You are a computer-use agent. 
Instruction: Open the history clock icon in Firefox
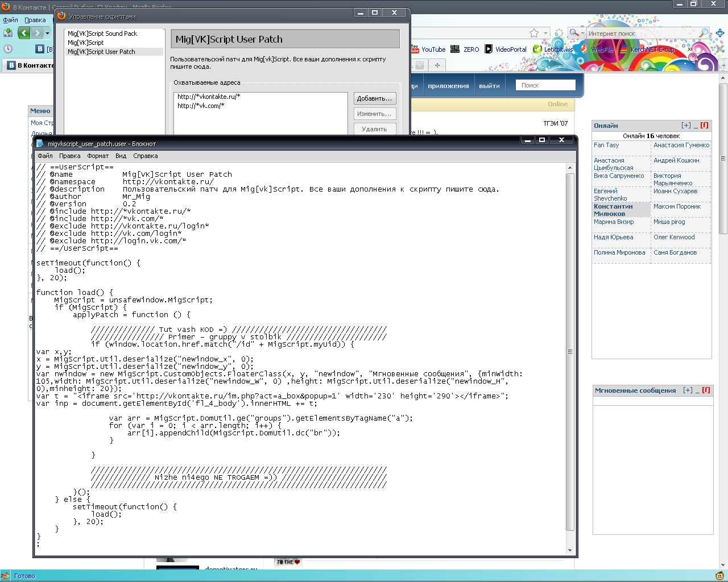(8, 49)
